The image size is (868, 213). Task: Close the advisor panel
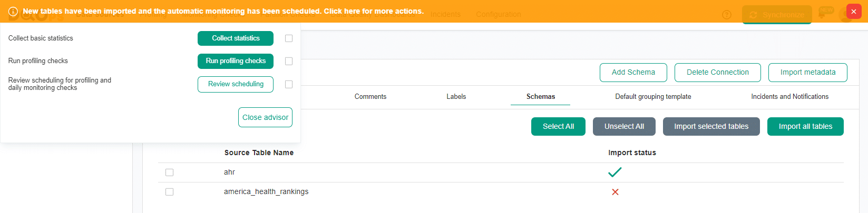click(265, 117)
